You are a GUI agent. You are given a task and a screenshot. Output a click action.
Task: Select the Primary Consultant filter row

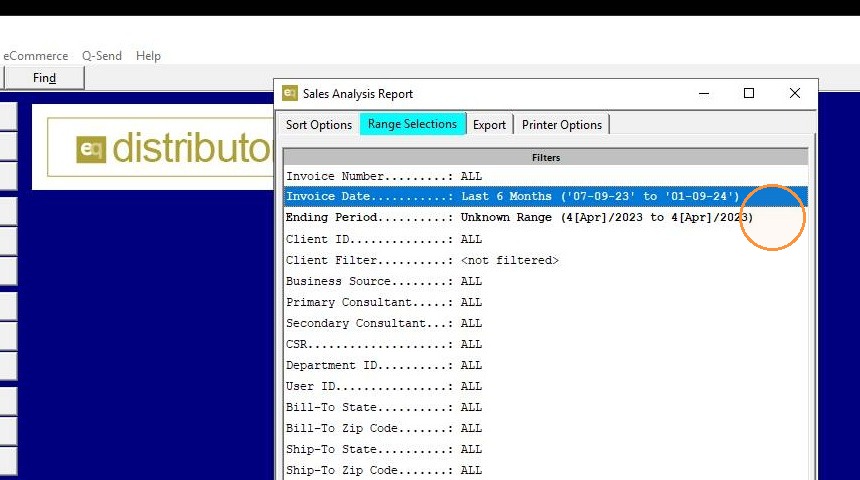coord(546,302)
